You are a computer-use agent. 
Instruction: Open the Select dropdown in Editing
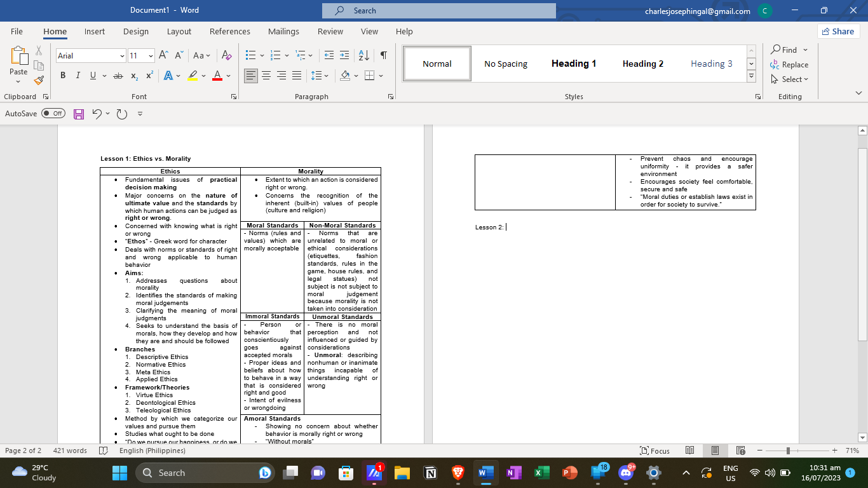(789, 79)
